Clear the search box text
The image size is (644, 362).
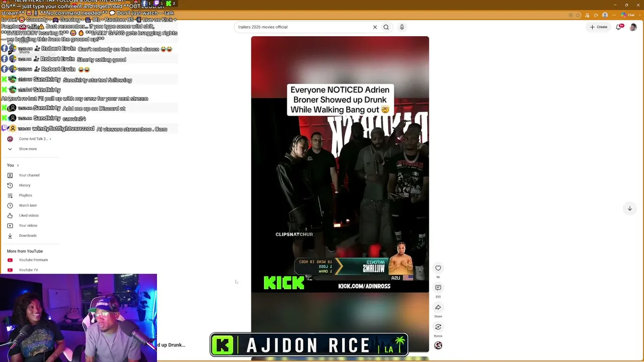point(375,27)
